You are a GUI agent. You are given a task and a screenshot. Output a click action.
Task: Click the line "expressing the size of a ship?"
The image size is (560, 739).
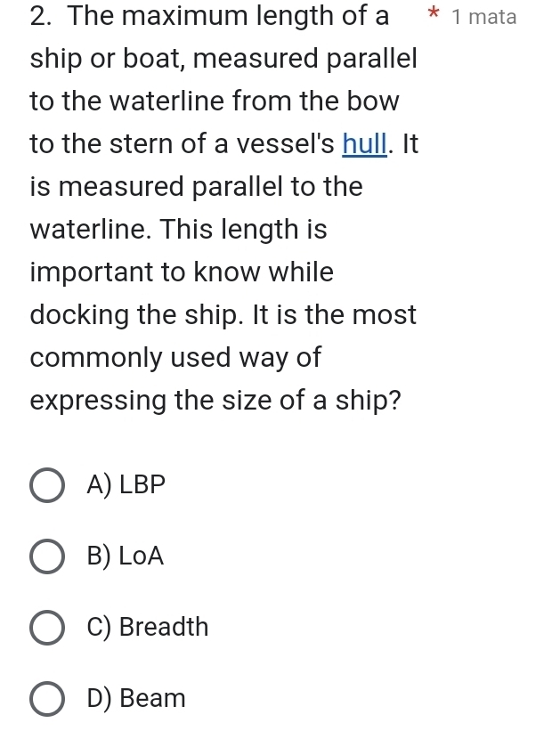pos(215,401)
